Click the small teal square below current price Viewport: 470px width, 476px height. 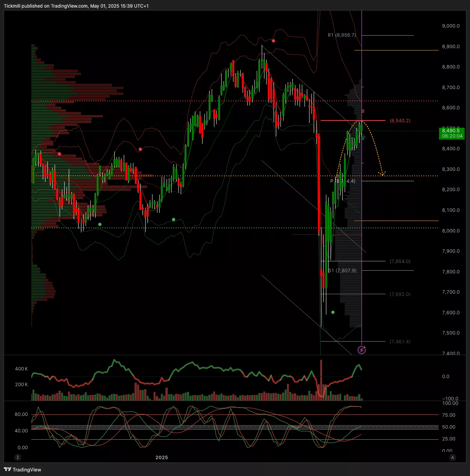(x=363, y=138)
